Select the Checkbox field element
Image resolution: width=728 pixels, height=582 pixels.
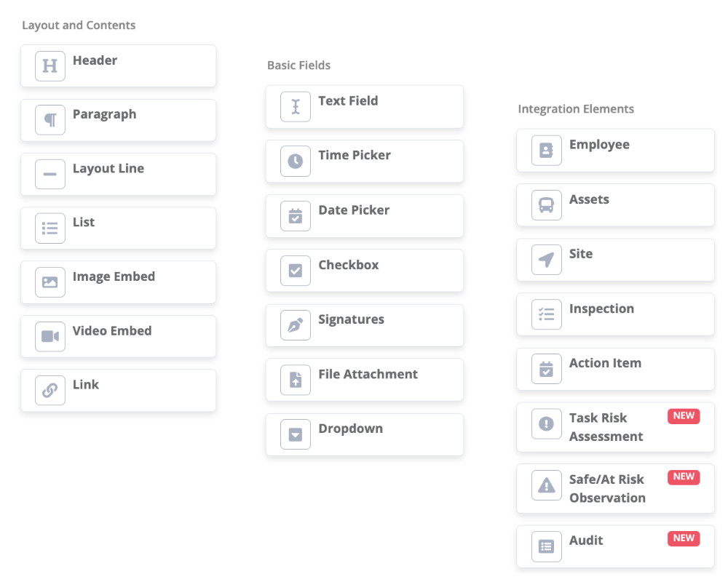pyautogui.click(x=364, y=270)
